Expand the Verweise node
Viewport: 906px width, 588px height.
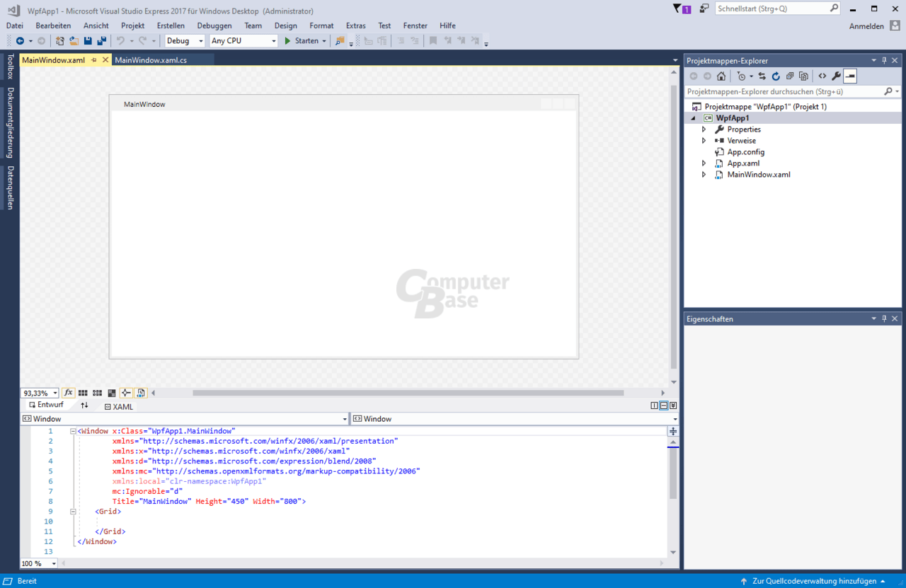click(x=704, y=140)
